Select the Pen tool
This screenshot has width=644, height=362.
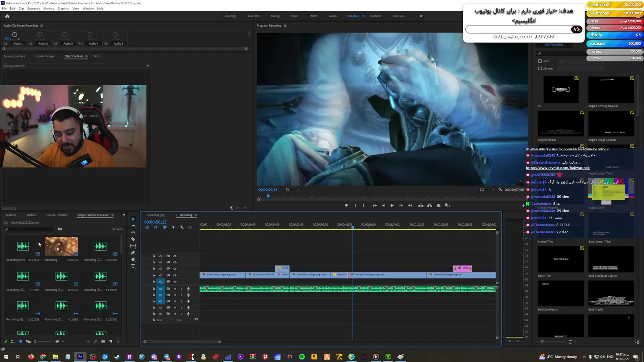133,253
